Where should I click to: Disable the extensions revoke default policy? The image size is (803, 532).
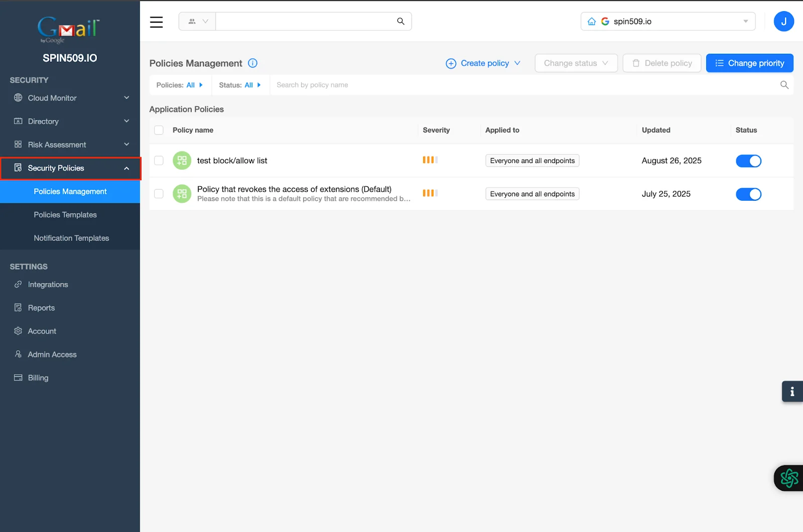pyautogui.click(x=748, y=194)
